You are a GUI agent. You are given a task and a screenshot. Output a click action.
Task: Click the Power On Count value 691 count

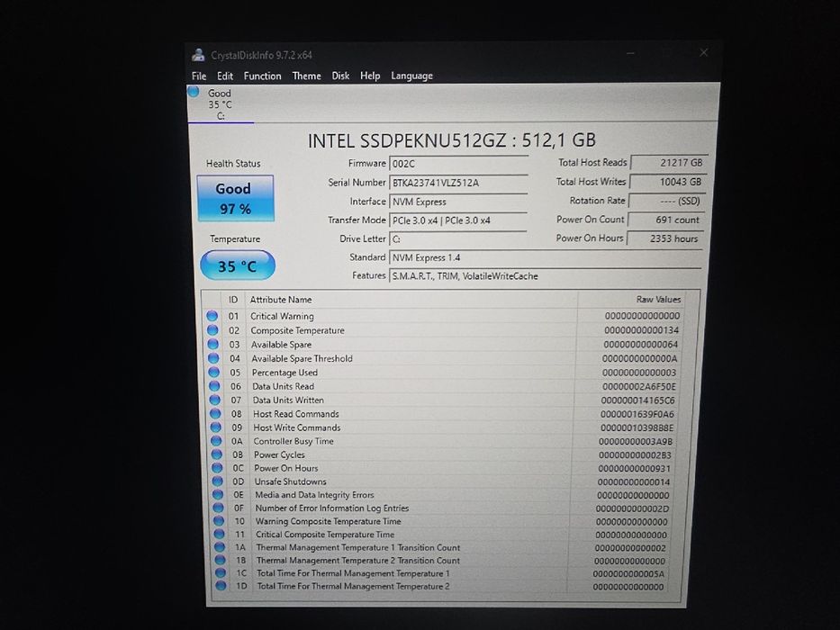click(x=665, y=220)
